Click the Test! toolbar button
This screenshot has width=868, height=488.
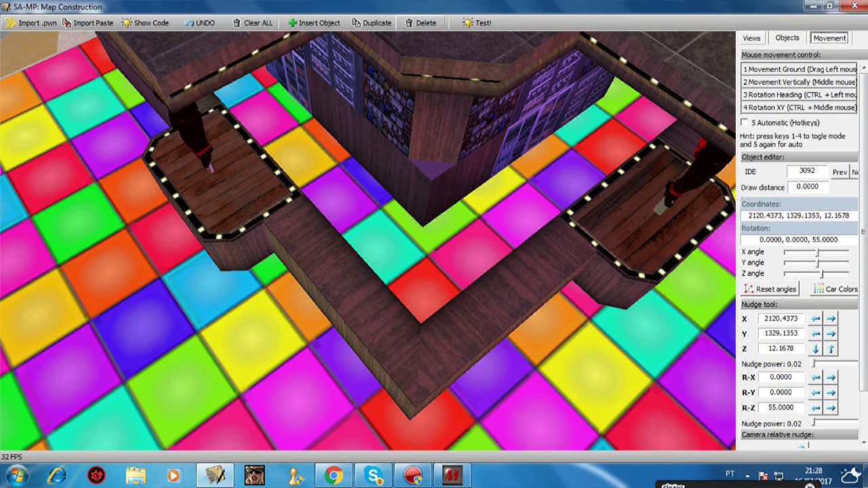click(477, 22)
